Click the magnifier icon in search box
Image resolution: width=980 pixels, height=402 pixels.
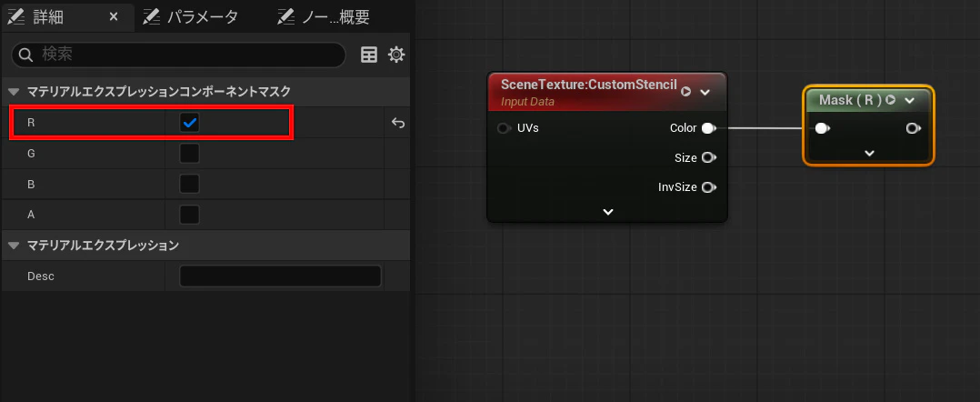pos(26,55)
